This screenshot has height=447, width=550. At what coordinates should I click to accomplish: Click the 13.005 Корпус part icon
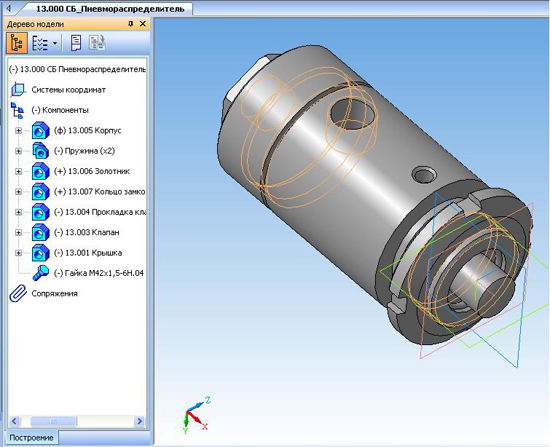pyautogui.click(x=40, y=131)
